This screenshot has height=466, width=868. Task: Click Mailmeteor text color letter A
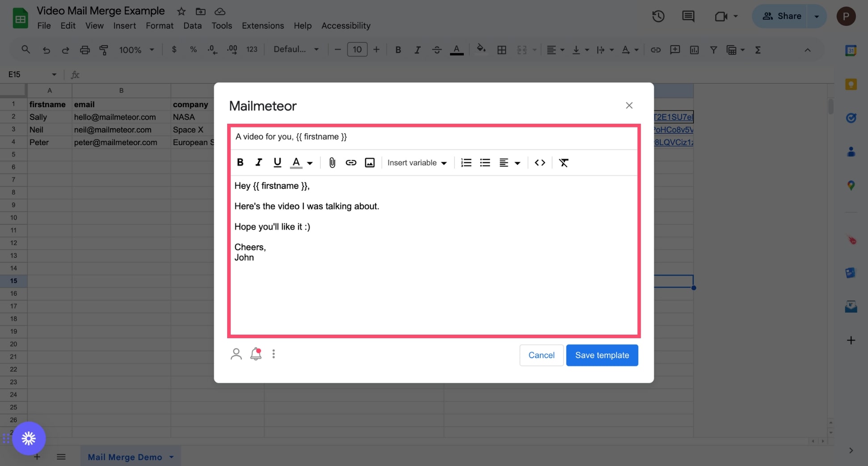pos(296,163)
